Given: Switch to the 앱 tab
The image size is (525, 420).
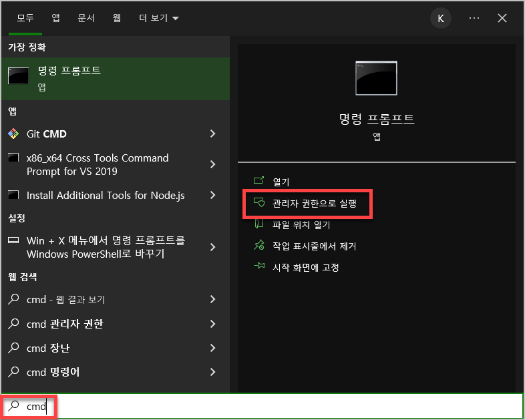Looking at the screenshot, I should coord(56,18).
